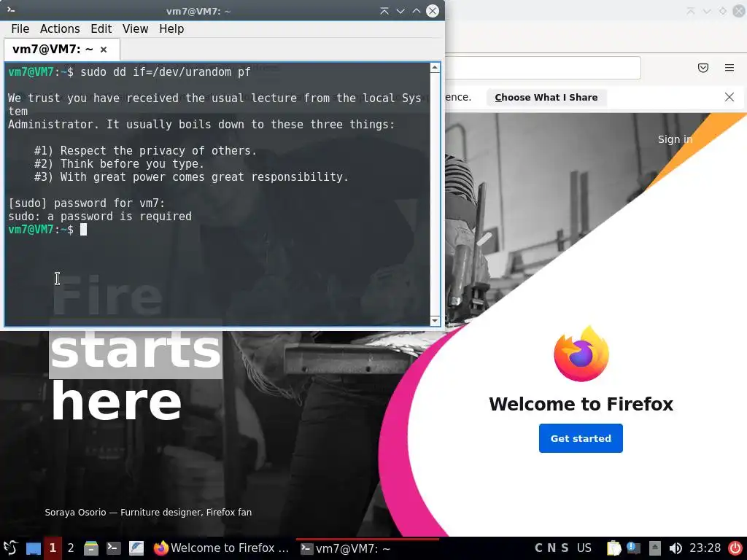Switch to vm7@VM7 terminal taskbar entry

pos(368,548)
